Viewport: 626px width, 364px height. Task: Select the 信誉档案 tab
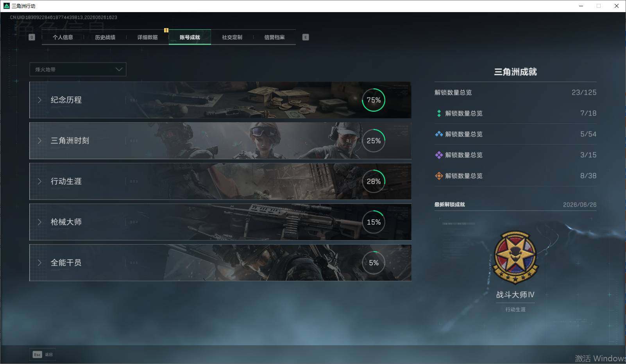click(274, 37)
